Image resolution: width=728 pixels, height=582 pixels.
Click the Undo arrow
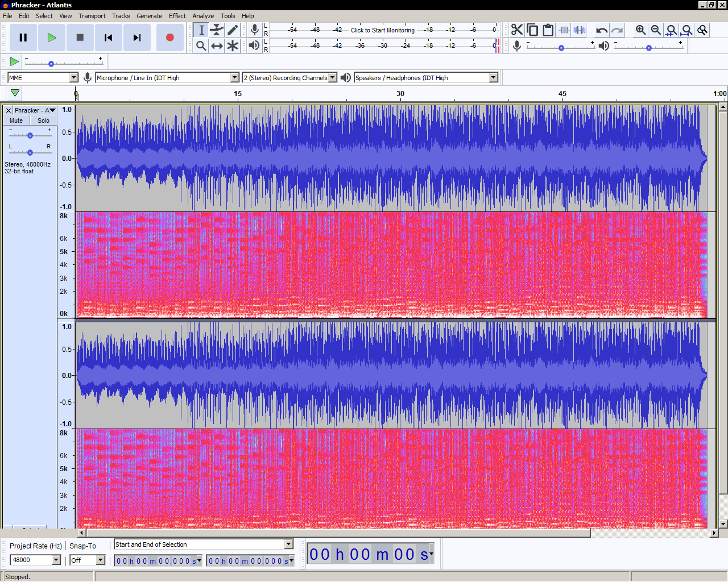point(602,30)
